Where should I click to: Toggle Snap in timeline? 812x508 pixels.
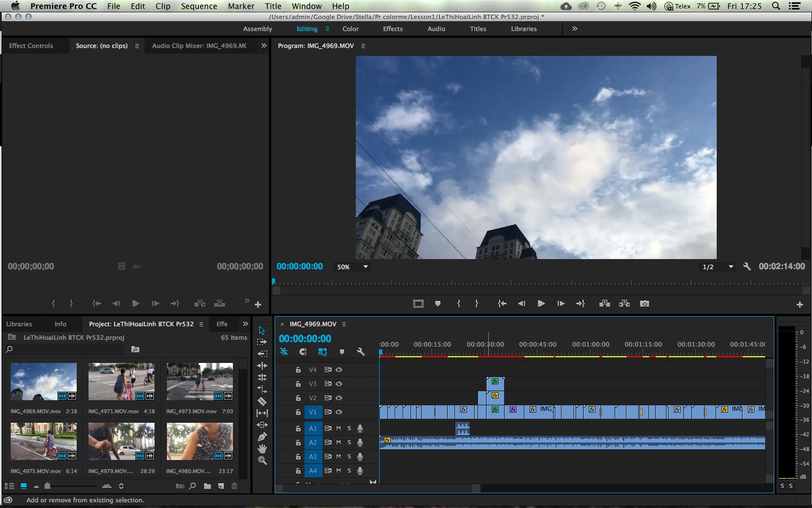click(x=303, y=352)
